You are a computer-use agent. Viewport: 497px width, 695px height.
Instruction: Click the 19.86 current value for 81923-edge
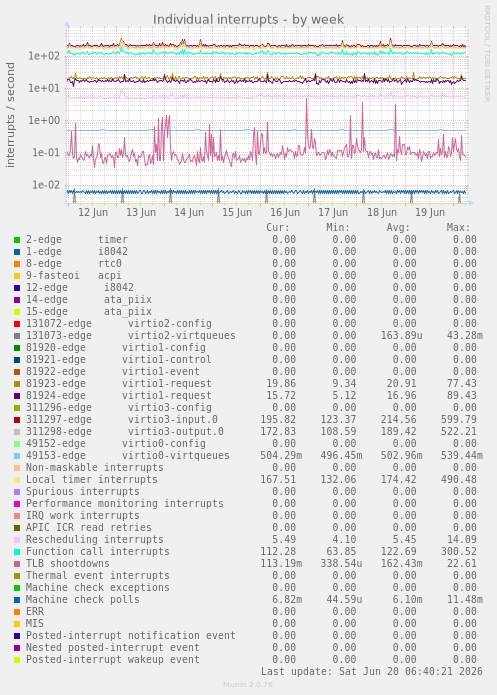click(x=281, y=383)
